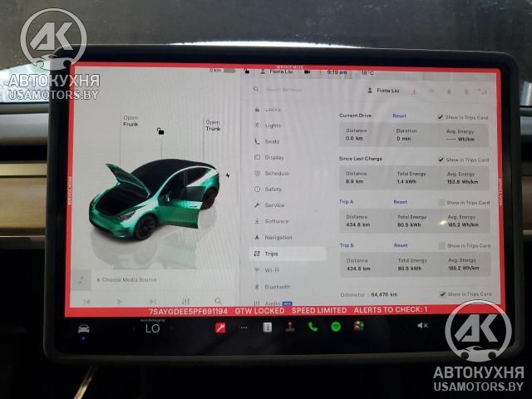Tap the charge port lightning icon
This screenshot has height=399, width=532.
(228, 175)
